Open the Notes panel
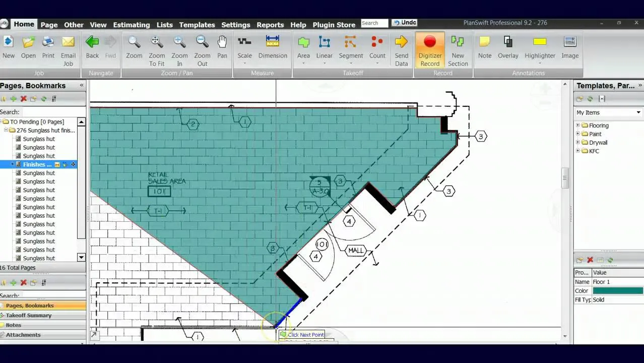Image resolution: width=644 pixels, height=363 pixels. (x=43, y=325)
